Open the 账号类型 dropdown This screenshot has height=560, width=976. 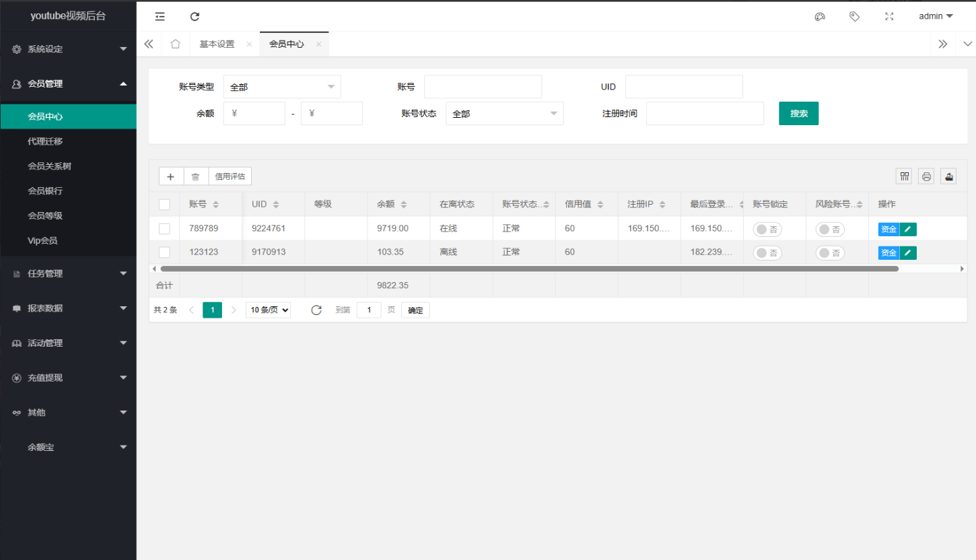(282, 87)
